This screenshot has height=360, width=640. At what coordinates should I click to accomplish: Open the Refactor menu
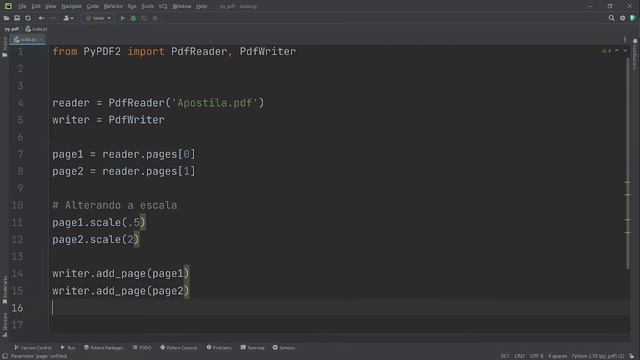[113, 6]
